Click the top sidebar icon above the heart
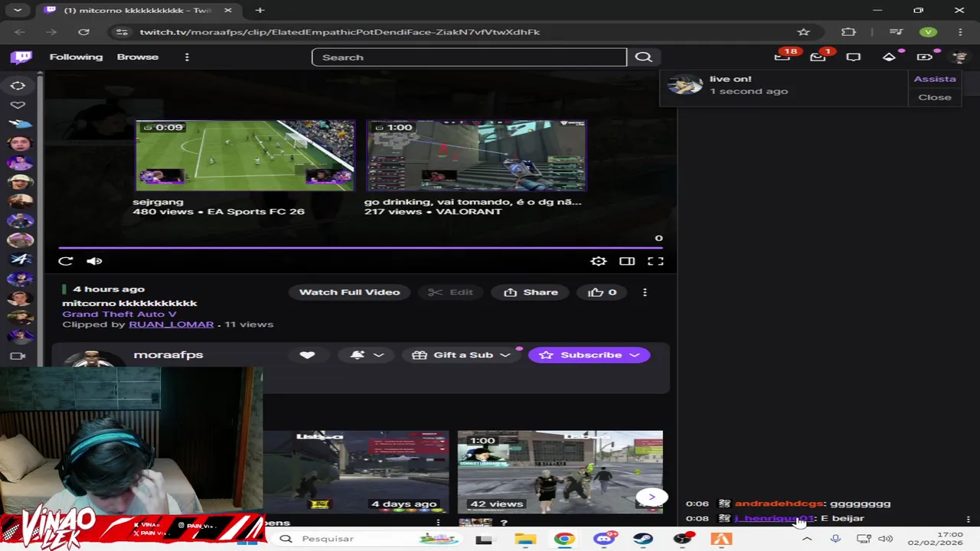The image size is (980, 551). (x=18, y=86)
